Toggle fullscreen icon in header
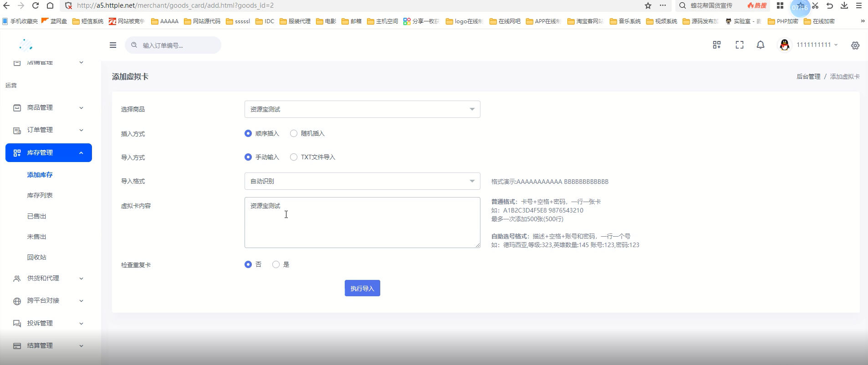868x365 pixels. coord(740,45)
